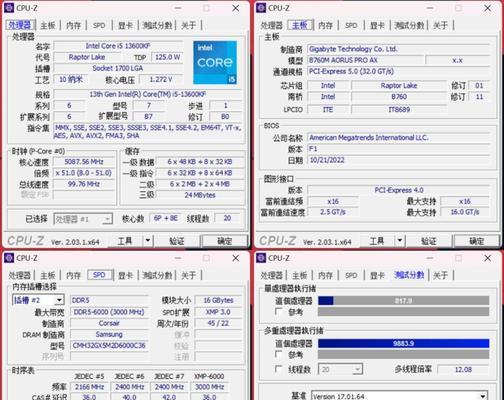Click the BIOS date 10/21/2022 field
The image size is (504, 400).
[x=398, y=160]
